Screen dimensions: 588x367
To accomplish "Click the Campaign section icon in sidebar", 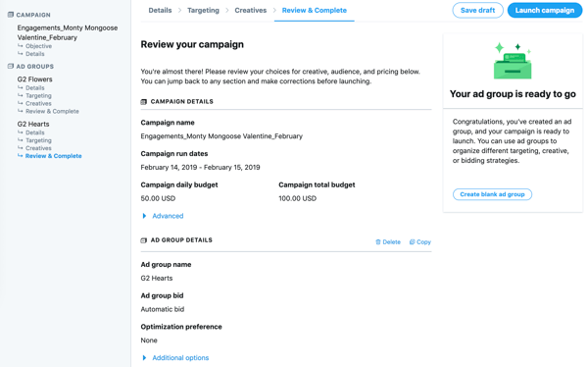I will tap(11, 15).
